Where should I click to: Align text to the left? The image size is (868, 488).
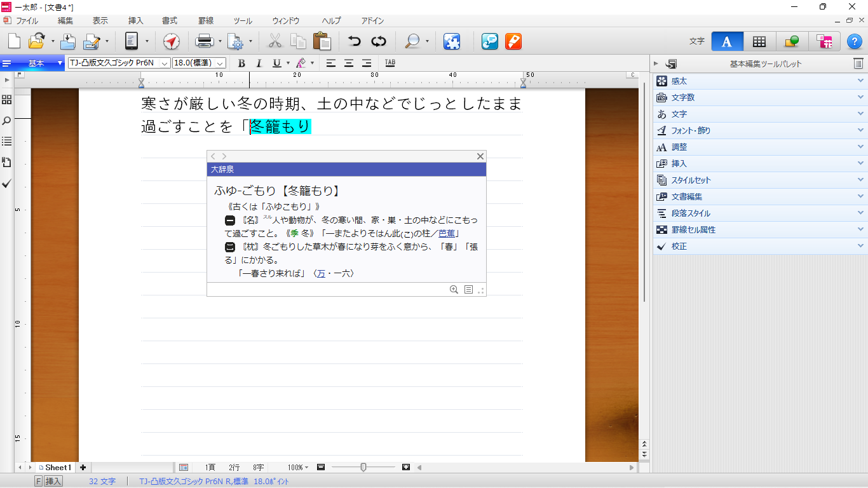(x=330, y=63)
